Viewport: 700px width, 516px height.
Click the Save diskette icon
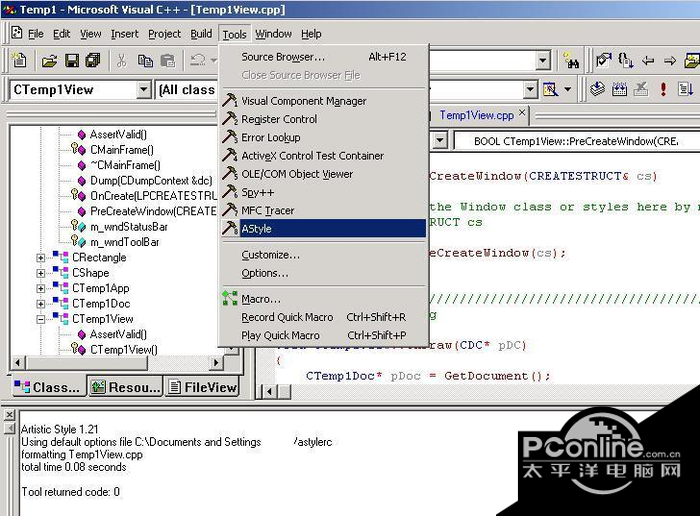pos(72,60)
